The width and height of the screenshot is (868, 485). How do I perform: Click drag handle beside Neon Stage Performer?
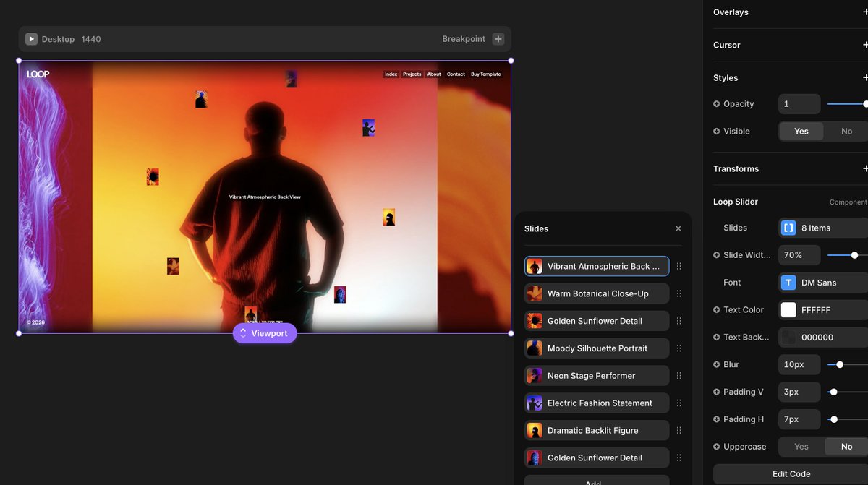(x=678, y=376)
